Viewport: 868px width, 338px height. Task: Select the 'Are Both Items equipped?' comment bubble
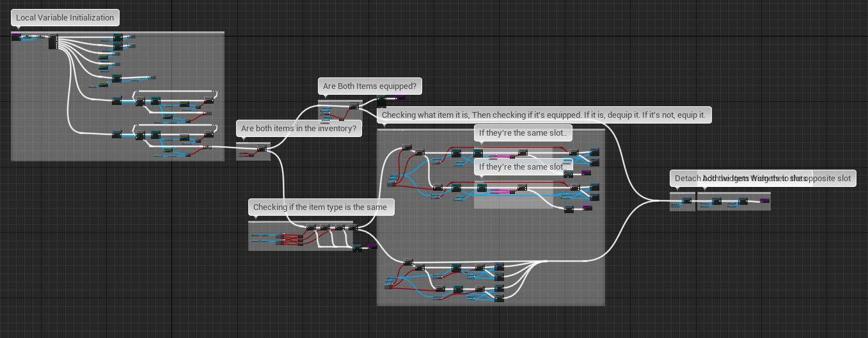(x=370, y=86)
